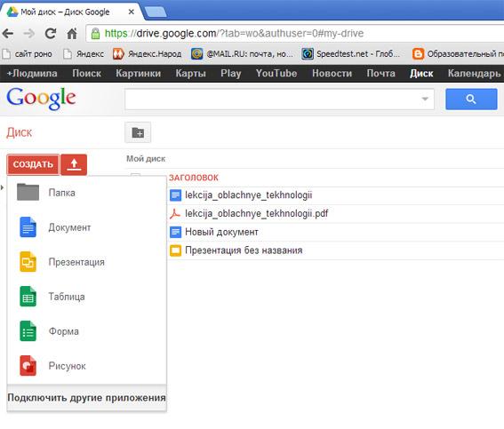504x429 pixels.
Task: Click the yellow slides icon beside Презентация
Action: tap(28, 262)
